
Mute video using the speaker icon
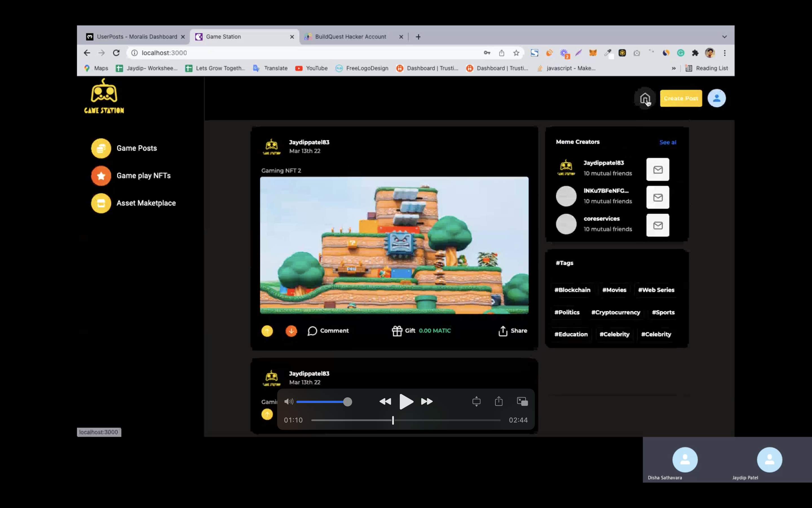click(288, 402)
